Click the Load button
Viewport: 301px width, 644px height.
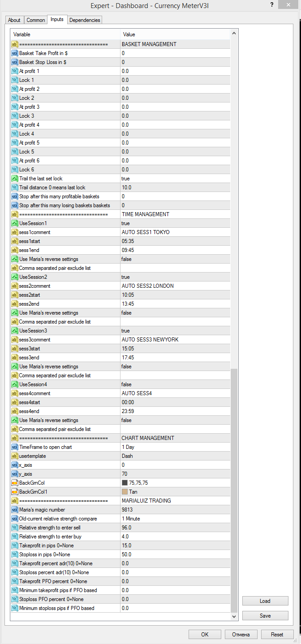[265, 601]
